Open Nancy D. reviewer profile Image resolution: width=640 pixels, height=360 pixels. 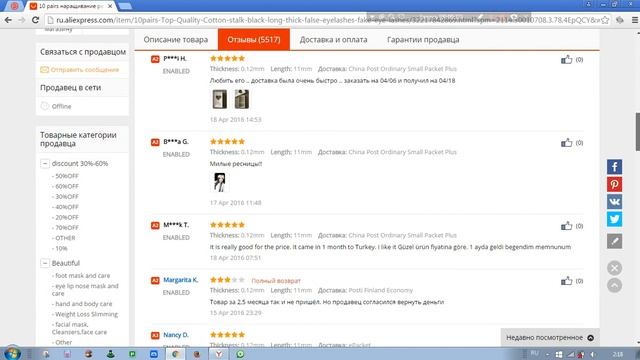[x=176, y=335]
